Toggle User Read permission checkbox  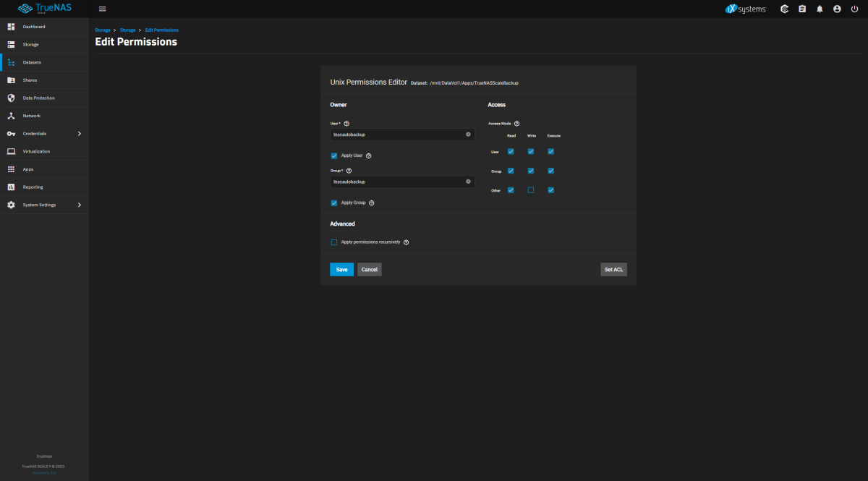coord(511,151)
